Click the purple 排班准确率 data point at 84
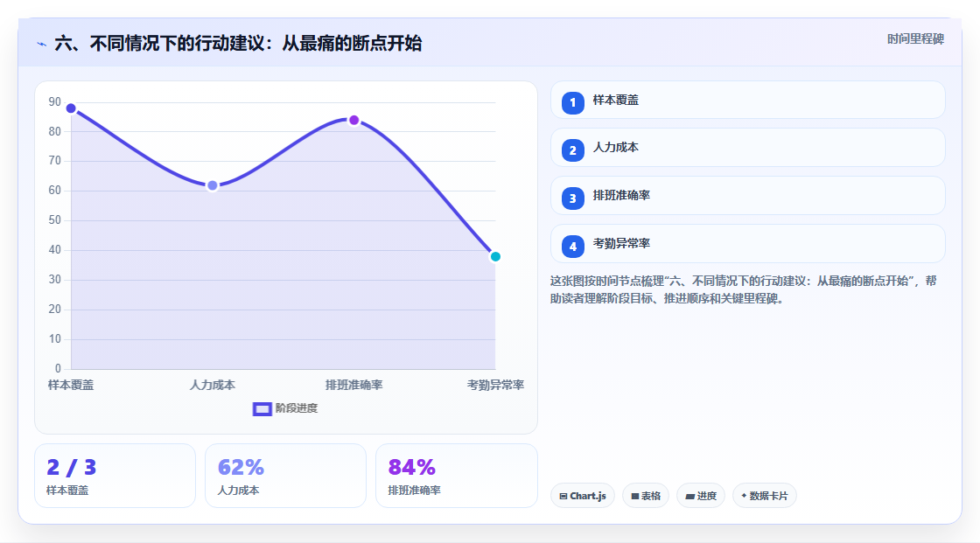The height and width of the screenshot is (543, 980). [x=353, y=120]
